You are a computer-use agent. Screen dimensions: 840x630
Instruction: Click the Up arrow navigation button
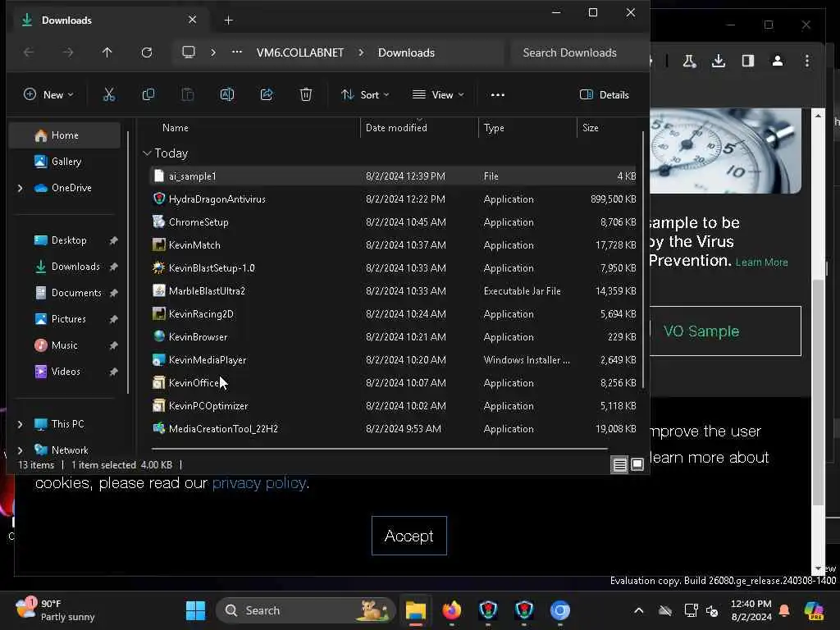[107, 52]
